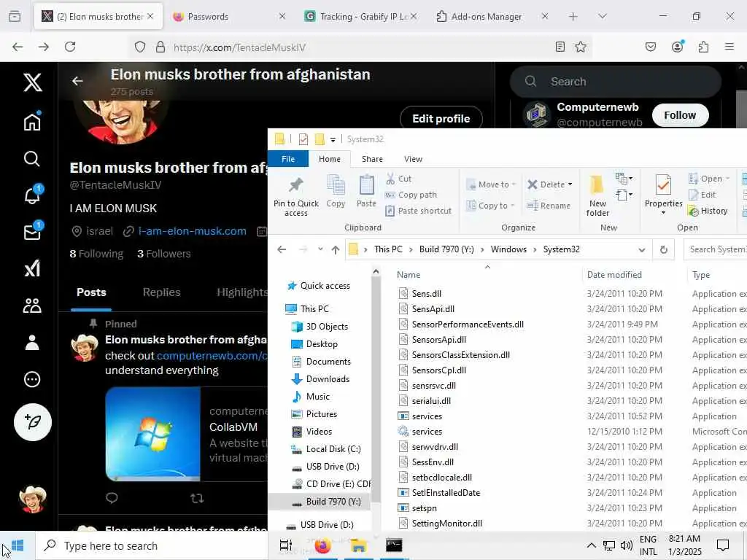The image size is (747, 560).
Task: Click Windows breadcrumb in address bar
Action: click(508, 249)
